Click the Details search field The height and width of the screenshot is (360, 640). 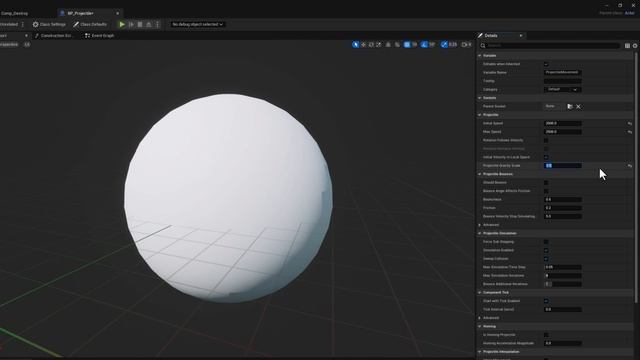pos(550,46)
